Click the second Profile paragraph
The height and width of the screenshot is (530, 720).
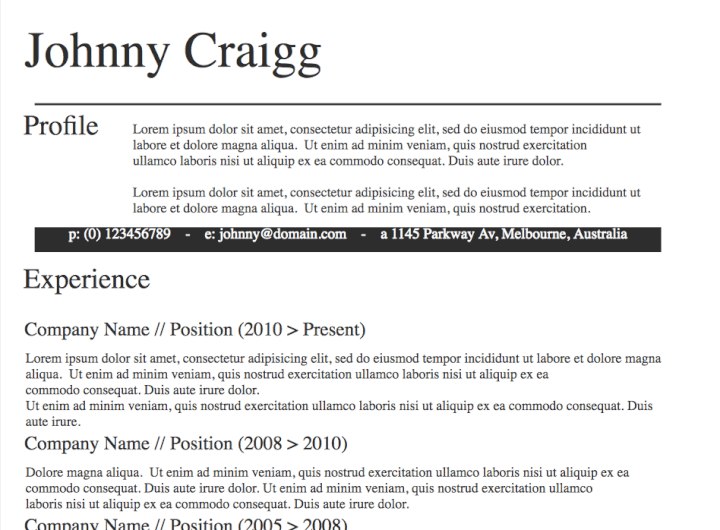coord(386,200)
